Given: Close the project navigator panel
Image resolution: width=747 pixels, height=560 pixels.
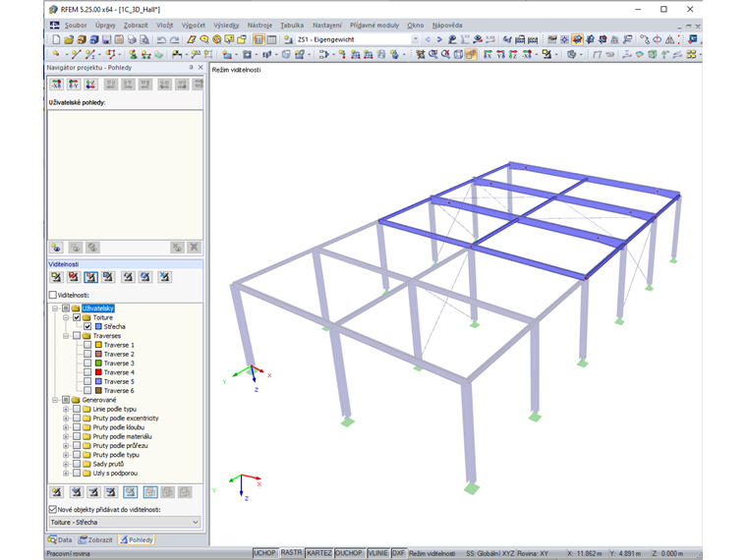Looking at the screenshot, I should (x=201, y=68).
